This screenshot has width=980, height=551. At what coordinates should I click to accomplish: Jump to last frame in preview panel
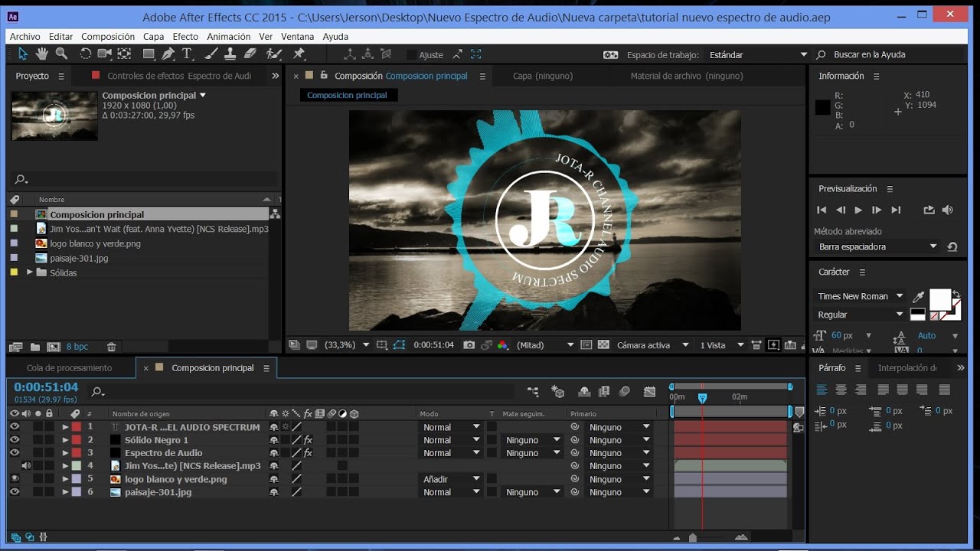(x=896, y=210)
